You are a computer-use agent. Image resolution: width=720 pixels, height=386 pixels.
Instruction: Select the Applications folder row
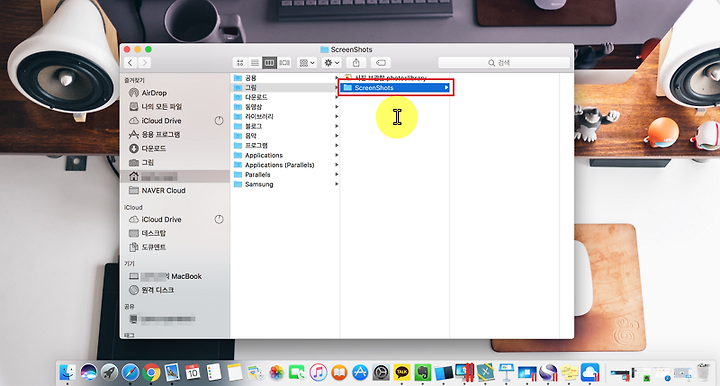pyautogui.click(x=285, y=155)
